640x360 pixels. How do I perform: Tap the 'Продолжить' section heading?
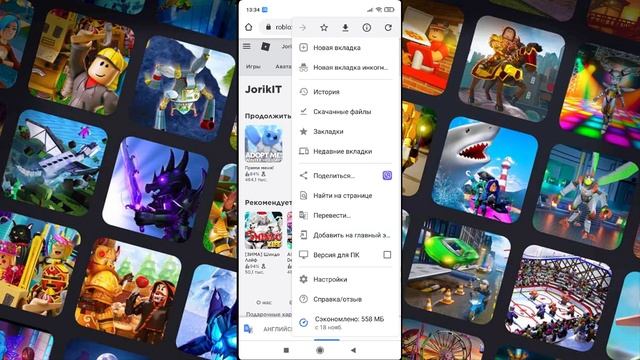pos(268,116)
